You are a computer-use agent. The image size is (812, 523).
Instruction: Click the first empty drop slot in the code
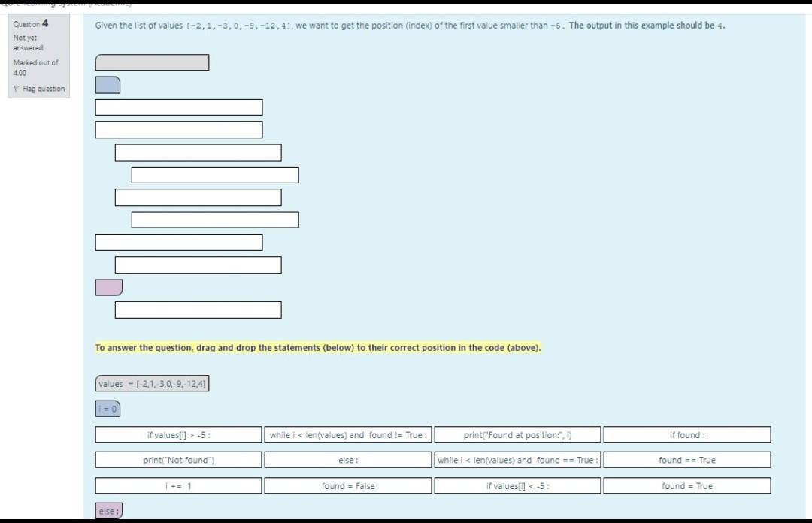pos(178,107)
